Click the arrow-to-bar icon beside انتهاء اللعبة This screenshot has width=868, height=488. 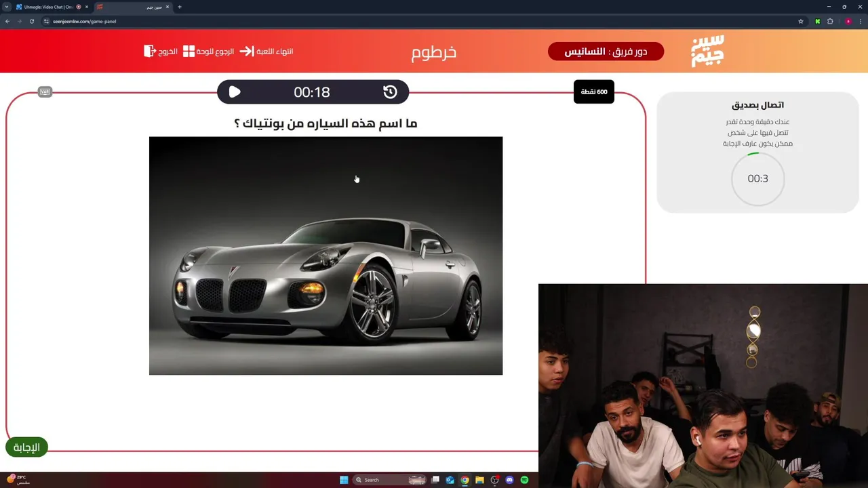(x=247, y=52)
